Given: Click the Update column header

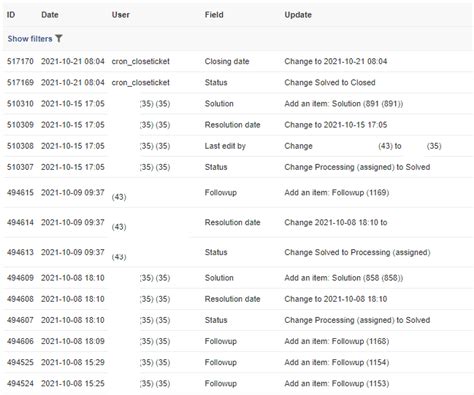Looking at the screenshot, I should [x=298, y=15].
